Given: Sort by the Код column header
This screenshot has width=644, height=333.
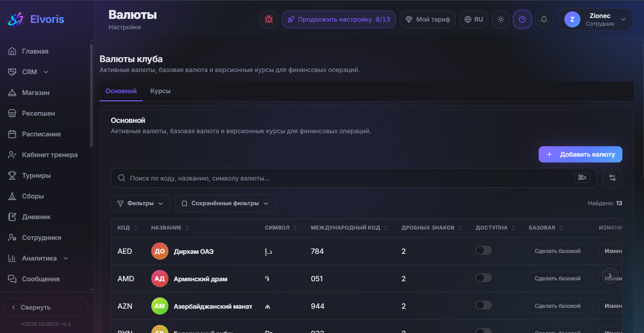Looking at the screenshot, I should 128,228.
